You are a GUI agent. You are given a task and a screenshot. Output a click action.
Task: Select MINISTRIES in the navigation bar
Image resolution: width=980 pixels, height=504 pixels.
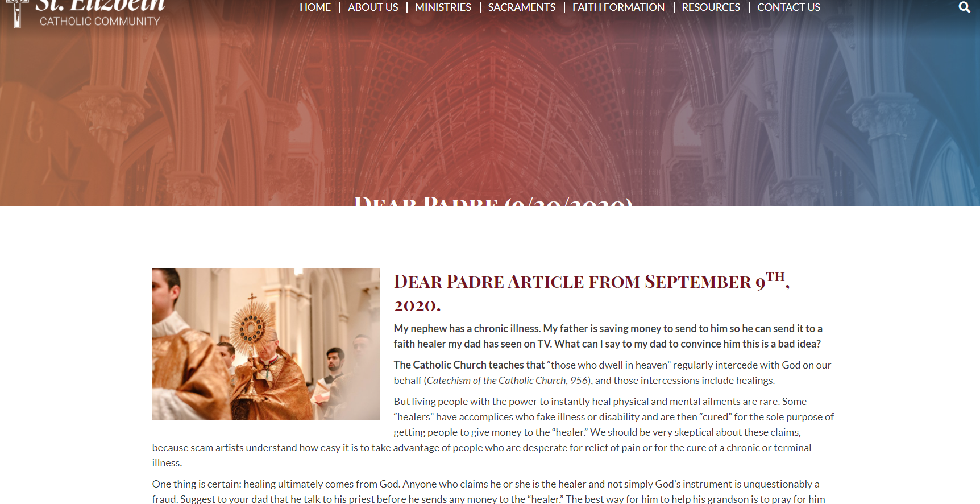point(443,7)
